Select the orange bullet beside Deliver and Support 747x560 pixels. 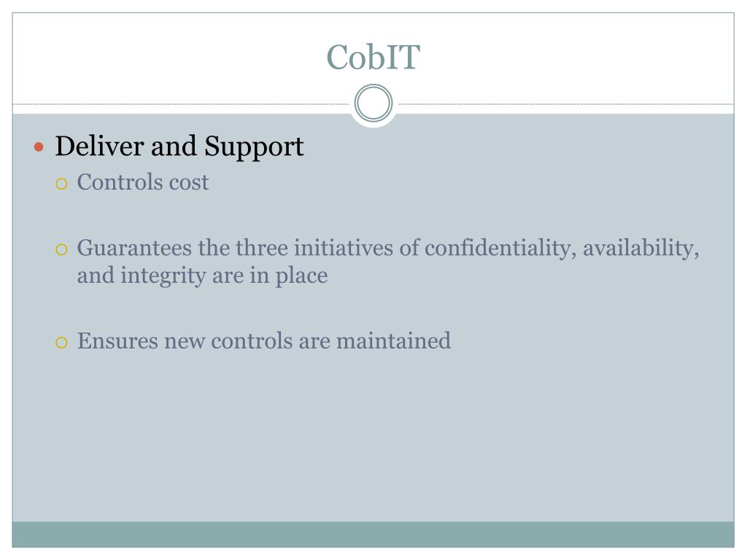[x=39, y=147]
